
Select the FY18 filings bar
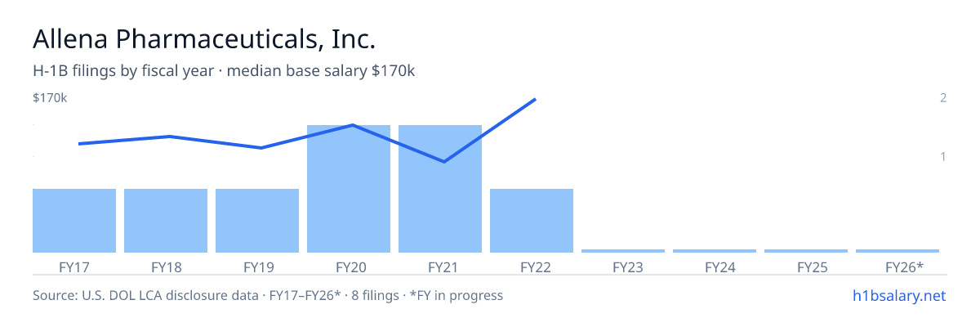[x=166, y=221]
